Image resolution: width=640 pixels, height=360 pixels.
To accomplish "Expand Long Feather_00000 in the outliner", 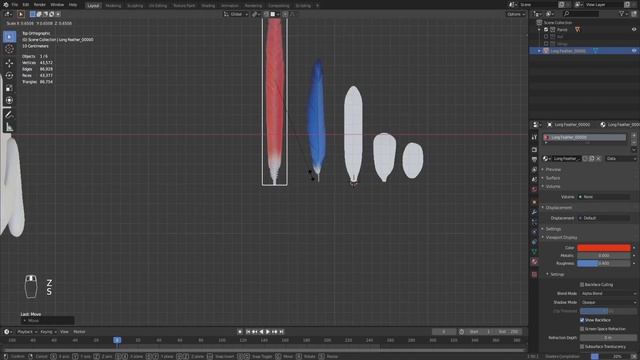I will point(539,51).
